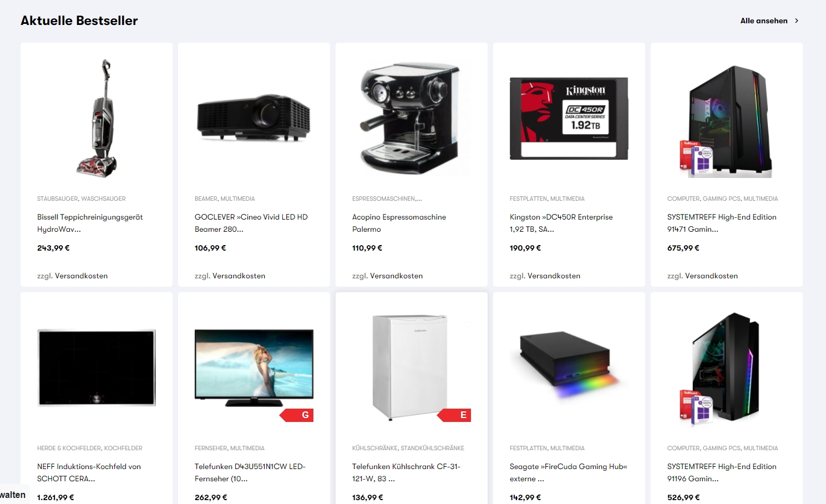This screenshot has width=826, height=504.
Task: Open GOCLEVER Cineo Vivid LED HD Beamer title
Action: click(251, 223)
